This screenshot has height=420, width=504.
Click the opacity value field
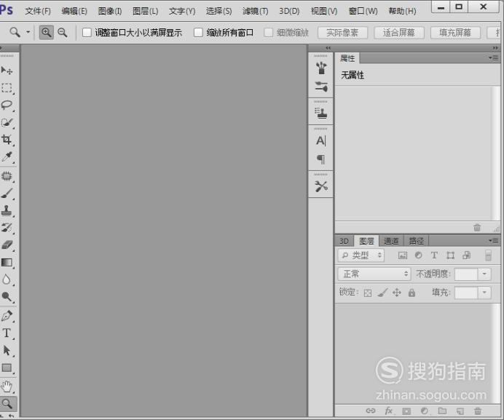[x=466, y=274]
